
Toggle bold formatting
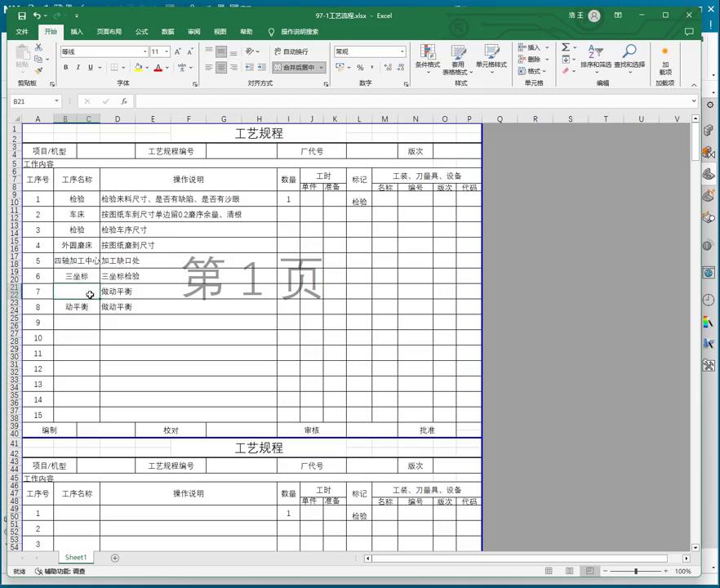65,66
